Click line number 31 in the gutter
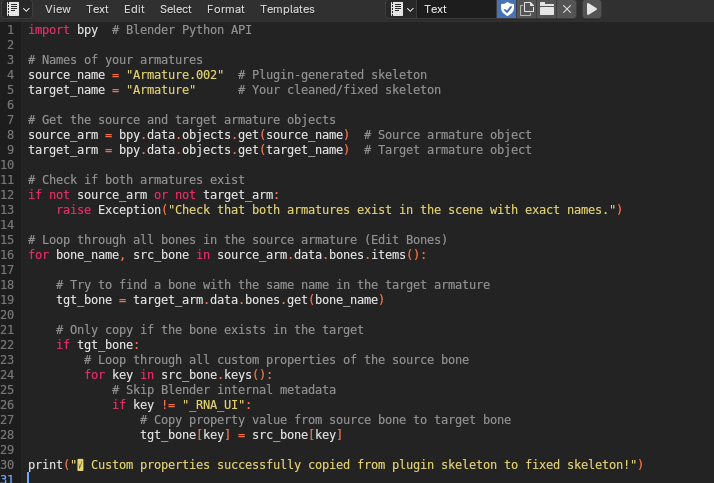Viewport: 714px width, 483px height. [8, 478]
